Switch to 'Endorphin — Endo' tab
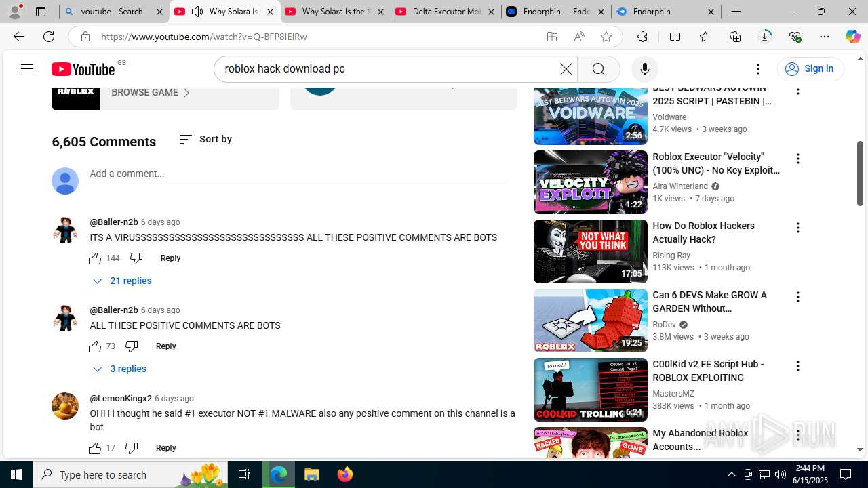This screenshot has width=868, height=488. point(556,12)
